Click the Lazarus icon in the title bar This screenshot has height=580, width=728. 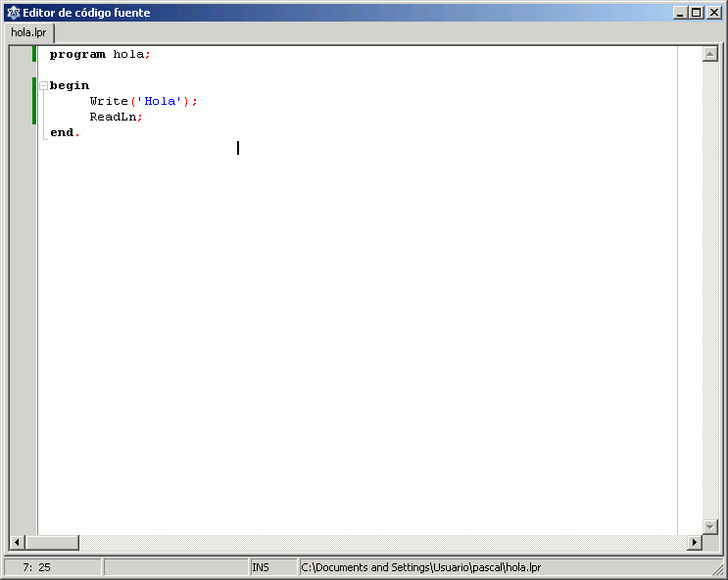point(14,13)
